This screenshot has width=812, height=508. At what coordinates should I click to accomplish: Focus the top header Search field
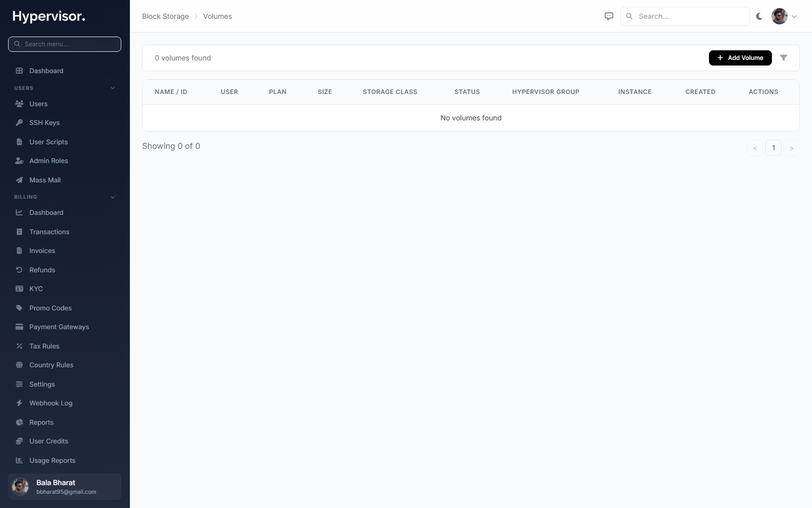tap(685, 16)
